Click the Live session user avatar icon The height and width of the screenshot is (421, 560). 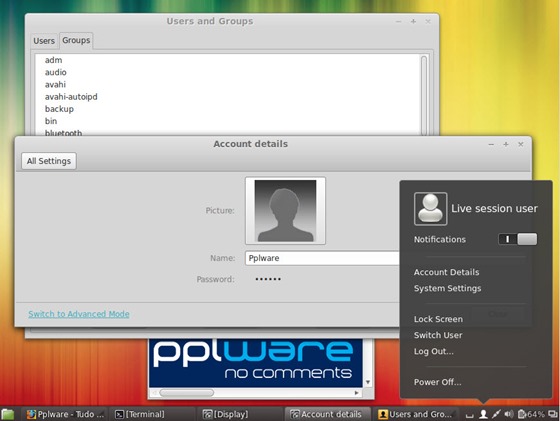coord(430,209)
